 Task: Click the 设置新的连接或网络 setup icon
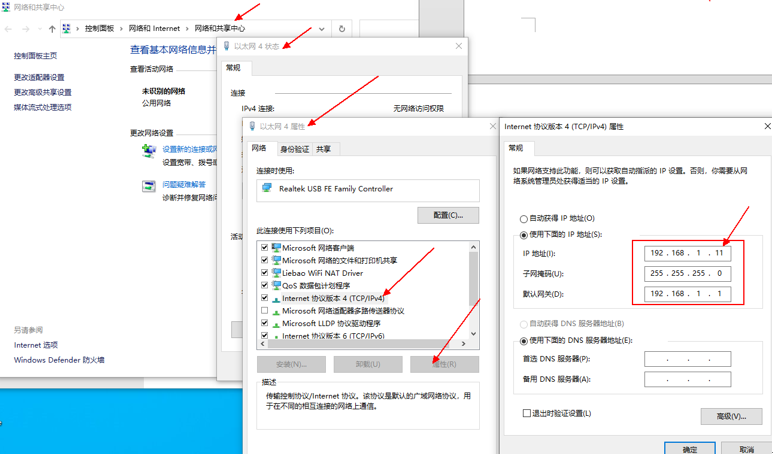point(149,152)
